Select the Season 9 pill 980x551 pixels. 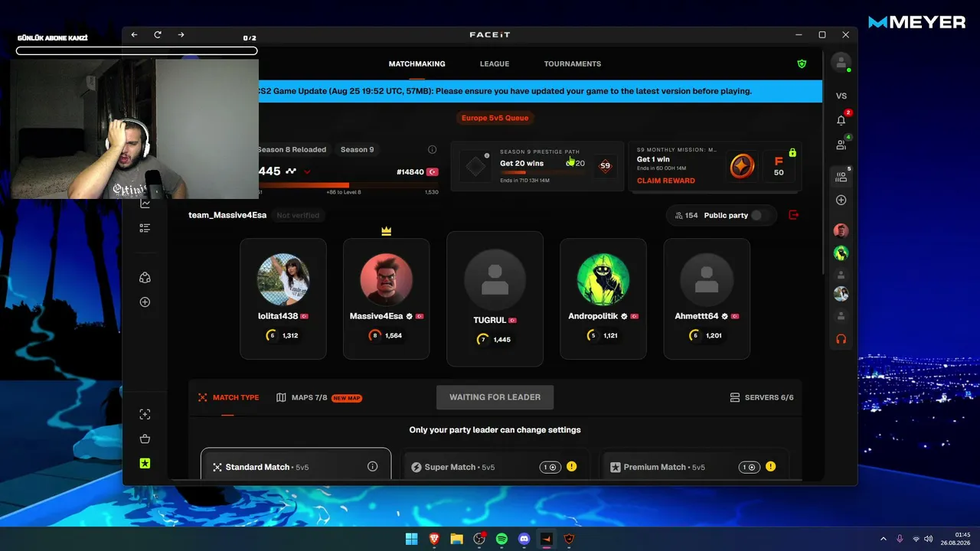(x=357, y=149)
